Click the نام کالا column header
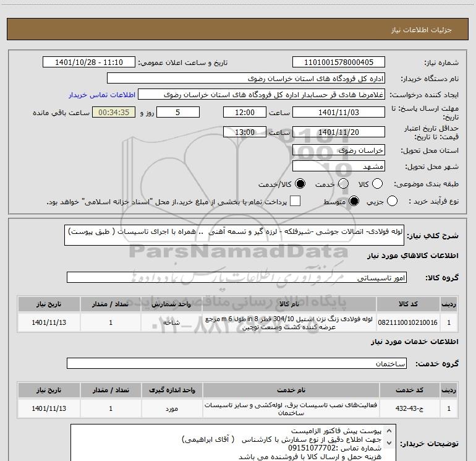The image size is (476, 461). tap(289, 304)
